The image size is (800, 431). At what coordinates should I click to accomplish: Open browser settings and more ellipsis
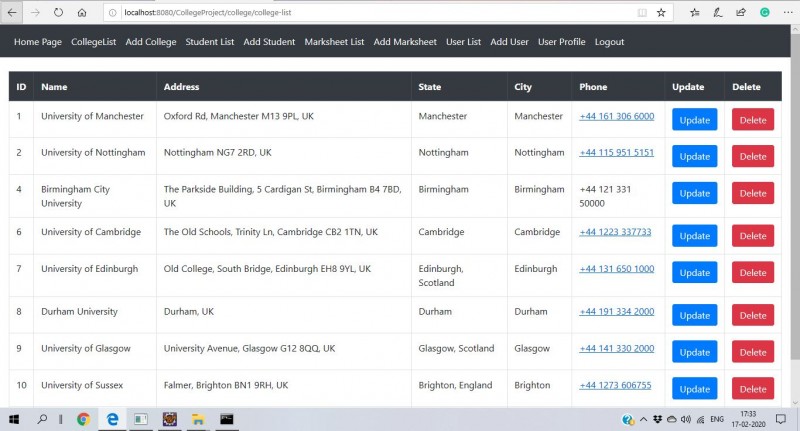(788, 13)
